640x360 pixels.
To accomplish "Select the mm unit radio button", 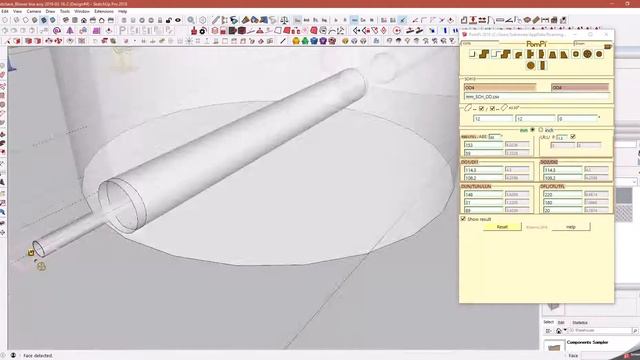I will pyautogui.click(x=532, y=130).
